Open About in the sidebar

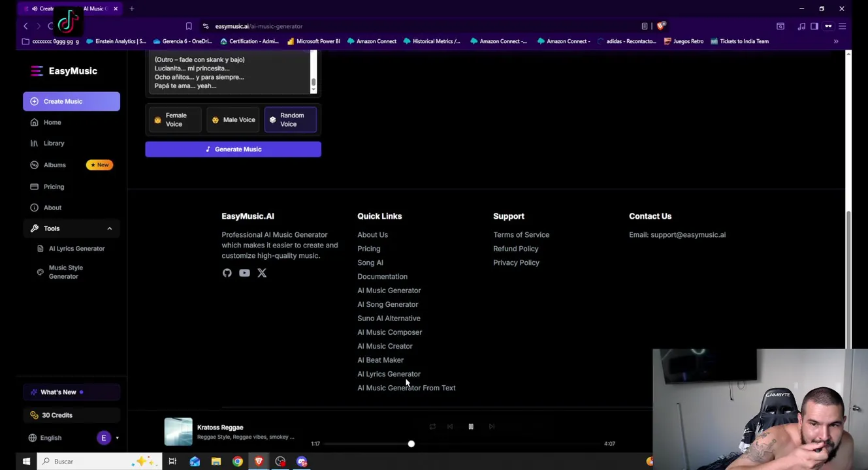(x=52, y=208)
